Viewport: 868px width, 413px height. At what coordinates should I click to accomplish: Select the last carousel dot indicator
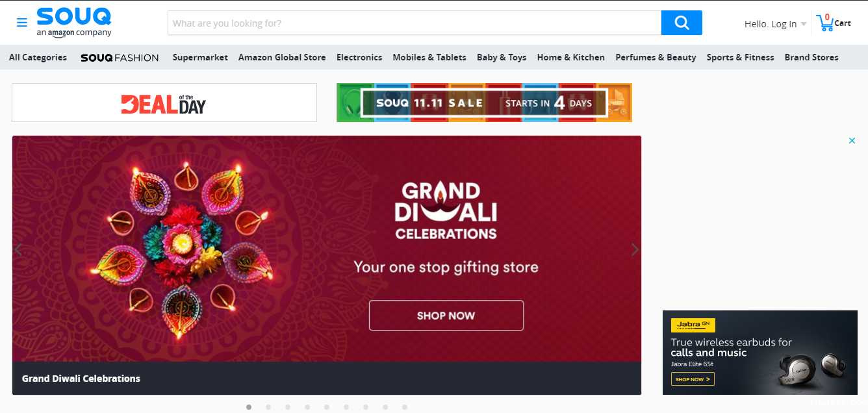(405, 407)
